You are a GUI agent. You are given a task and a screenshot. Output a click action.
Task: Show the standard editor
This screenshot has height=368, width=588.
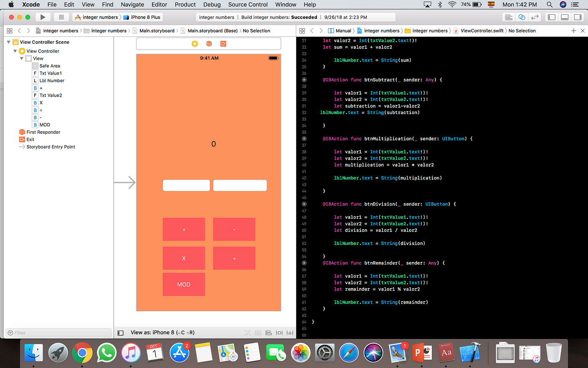pos(509,17)
